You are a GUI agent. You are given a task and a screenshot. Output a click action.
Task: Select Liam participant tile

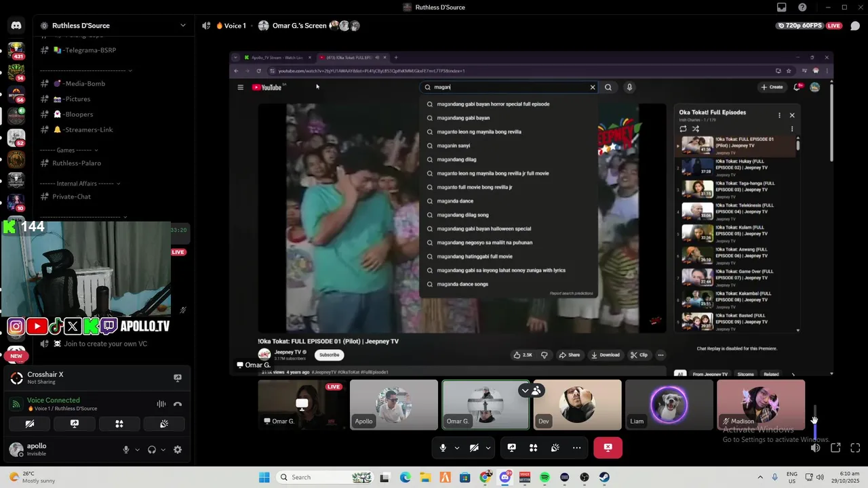(669, 405)
